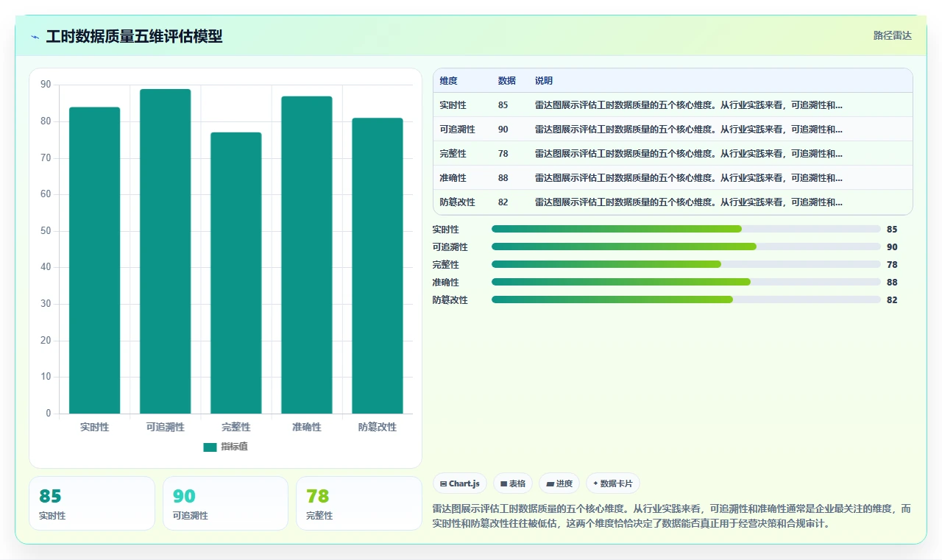Click the description text in the 准确性 row
The width and height of the screenshot is (942, 560).
click(x=689, y=178)
